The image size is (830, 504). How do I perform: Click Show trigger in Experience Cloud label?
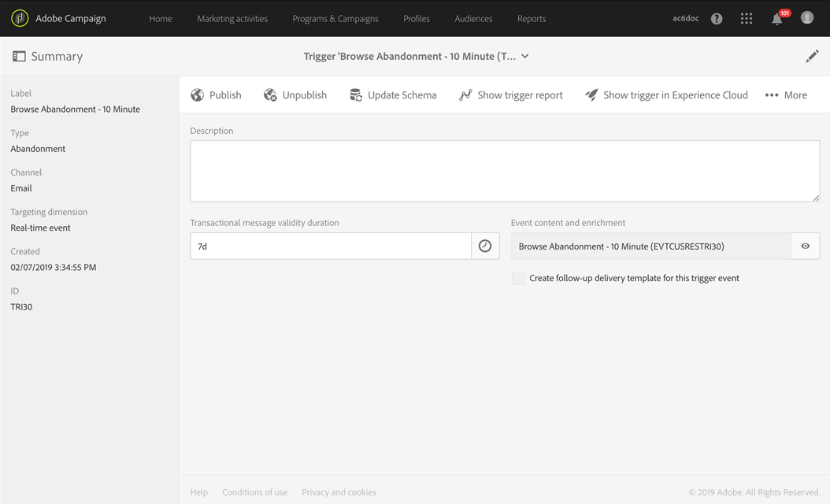pos(676,94)
